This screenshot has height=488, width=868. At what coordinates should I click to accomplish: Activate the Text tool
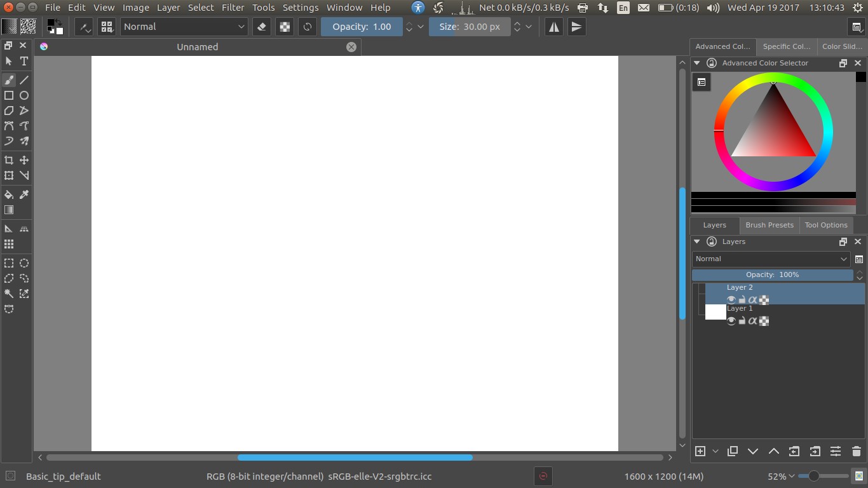[24, 61]
